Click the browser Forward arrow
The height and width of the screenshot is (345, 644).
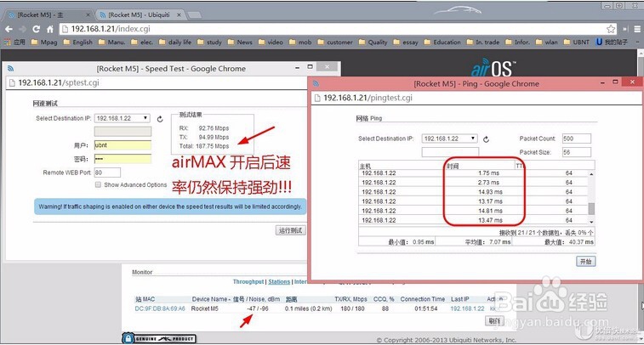pyautogui.click(x=23, y=29)
